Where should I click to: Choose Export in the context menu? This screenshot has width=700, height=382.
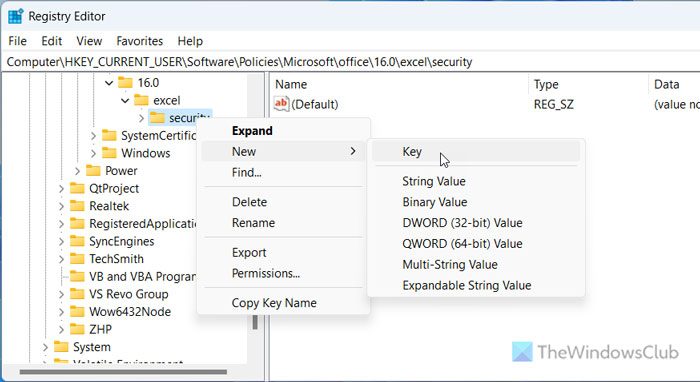click(283, 252)
